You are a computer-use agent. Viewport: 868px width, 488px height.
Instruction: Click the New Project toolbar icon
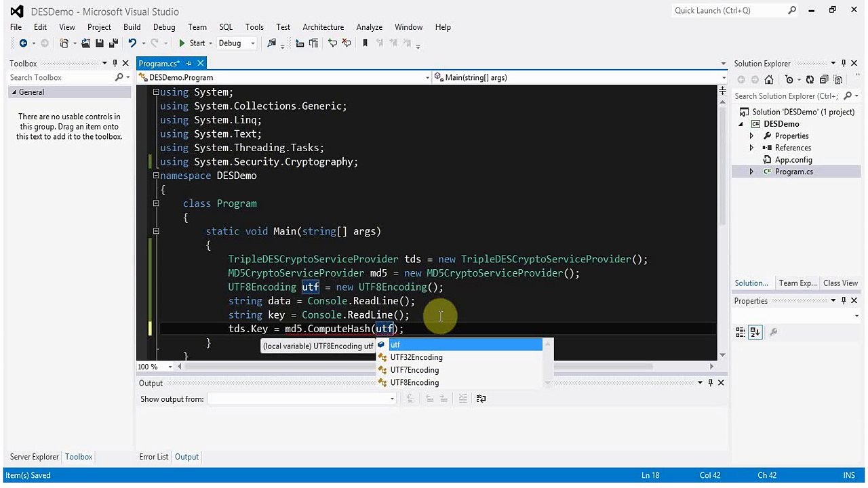[64, 43]
